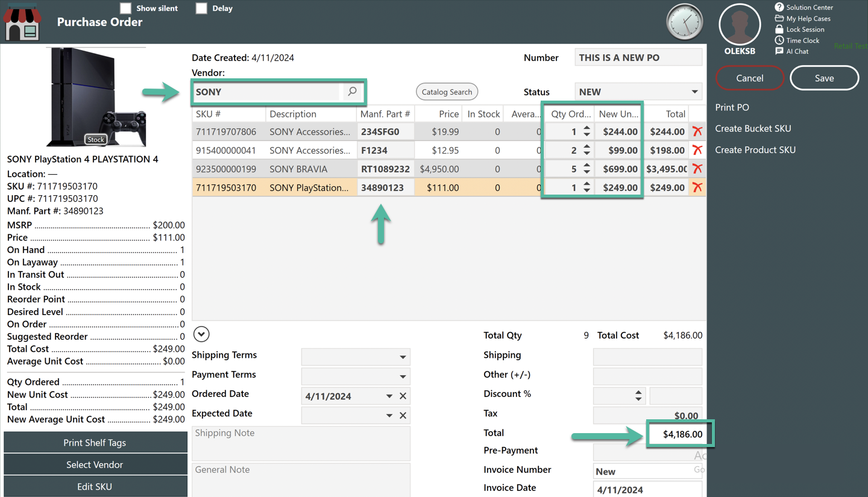The image size is (868, 497).
Task: Open AI Chat
Action: coord(791,51)
